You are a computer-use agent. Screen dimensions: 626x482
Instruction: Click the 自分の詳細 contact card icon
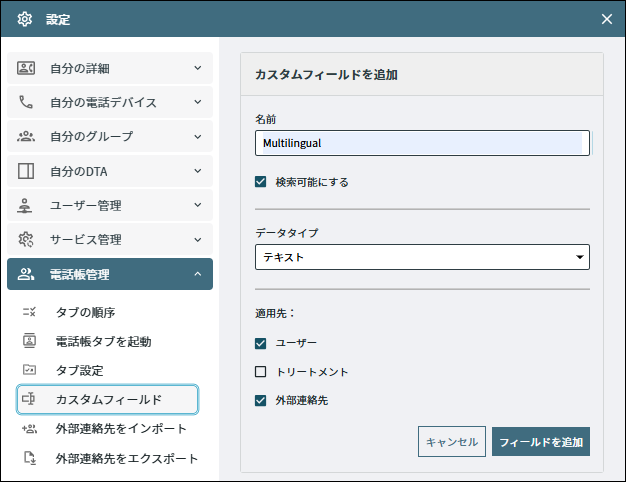pos(26,68)
